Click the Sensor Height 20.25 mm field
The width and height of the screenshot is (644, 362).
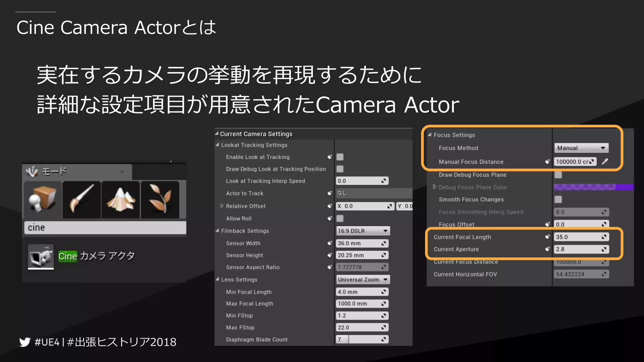pos(362,255)
